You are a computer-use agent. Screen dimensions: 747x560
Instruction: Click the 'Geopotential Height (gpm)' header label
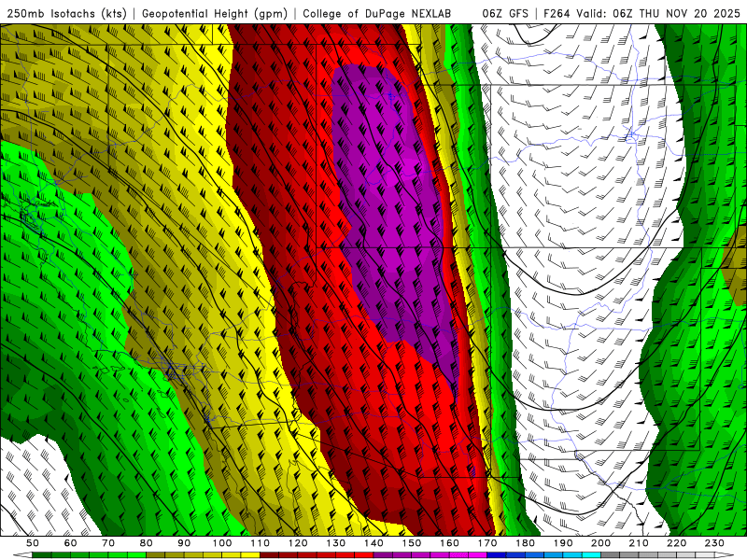point(215,13)
